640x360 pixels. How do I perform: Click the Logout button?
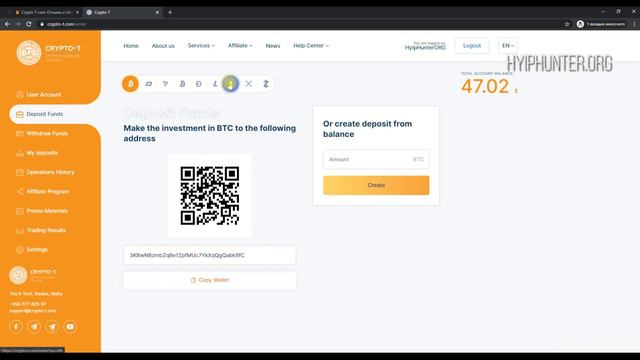pyautogui.click(x=472, y=46)
